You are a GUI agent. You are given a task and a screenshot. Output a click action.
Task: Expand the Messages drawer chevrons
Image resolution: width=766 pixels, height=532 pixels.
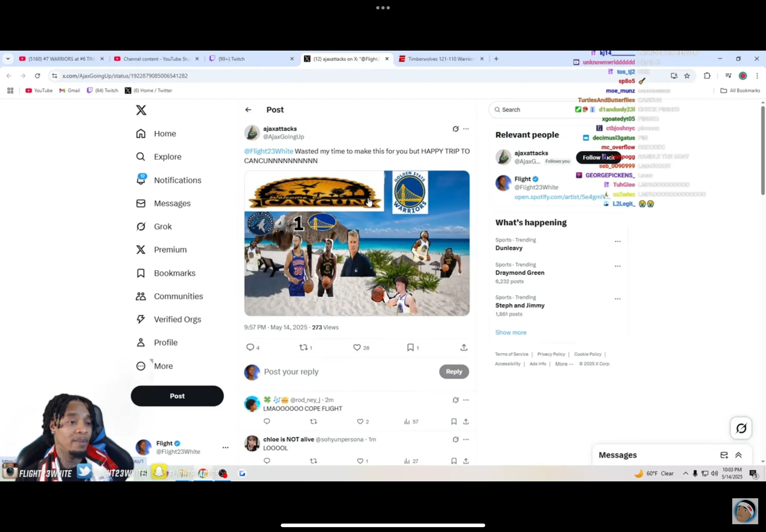739,455
